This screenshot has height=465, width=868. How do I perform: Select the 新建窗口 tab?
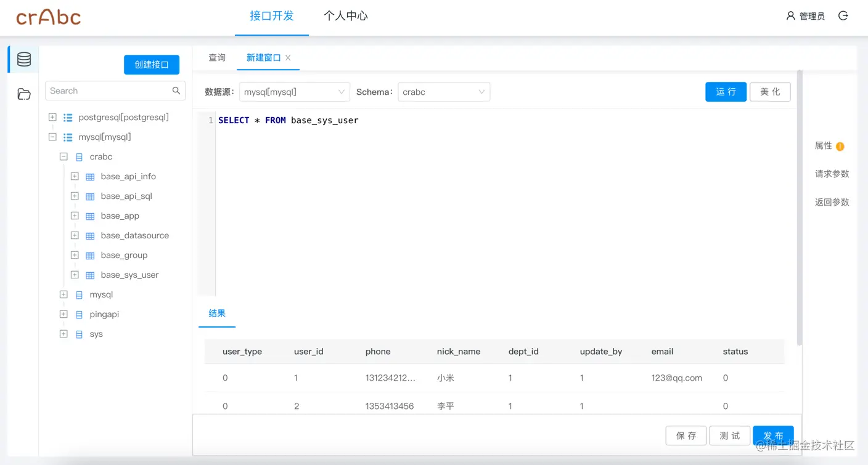[x=263, y=57]
